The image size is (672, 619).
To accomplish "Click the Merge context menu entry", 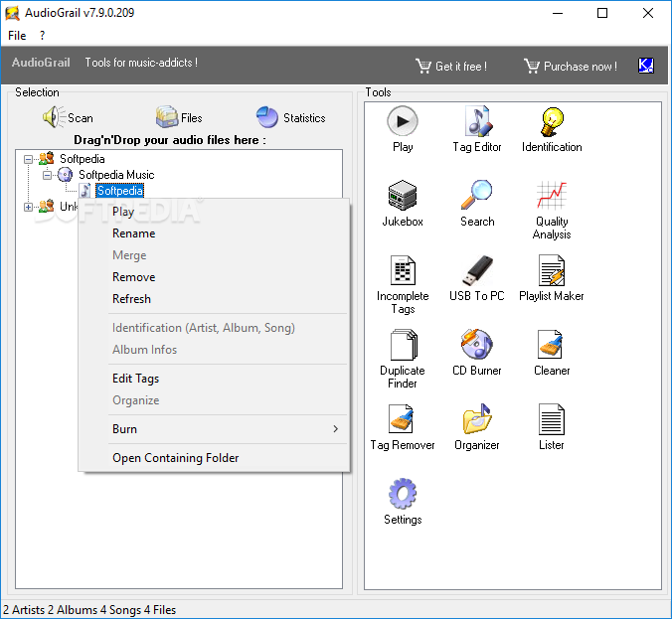I will tap(215, 255).
